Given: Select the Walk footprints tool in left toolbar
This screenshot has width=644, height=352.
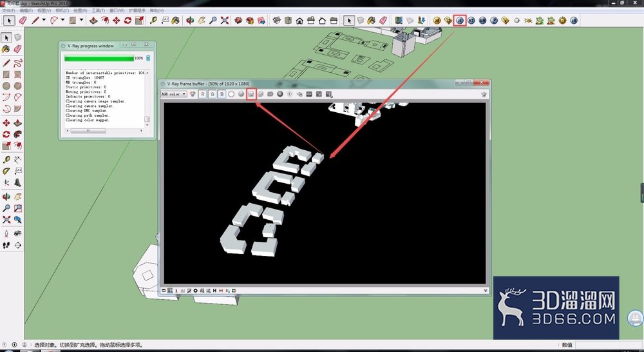Looking at the screenshot, I should [6, 245].
